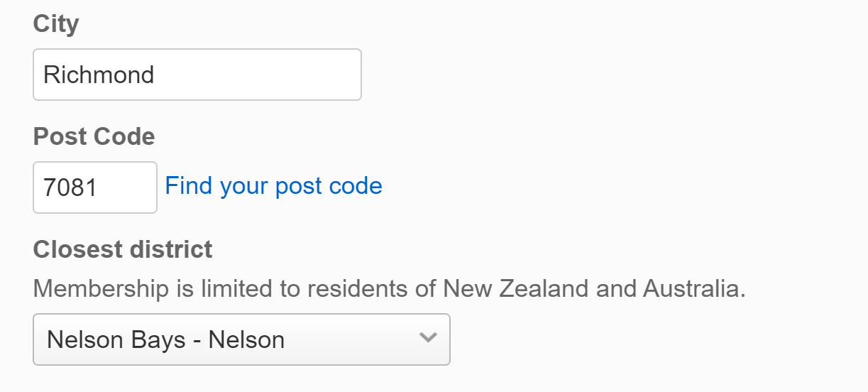Screen dimensions: 868x392
Task: Click the Closest district label
Action: (x=123, y=249)
